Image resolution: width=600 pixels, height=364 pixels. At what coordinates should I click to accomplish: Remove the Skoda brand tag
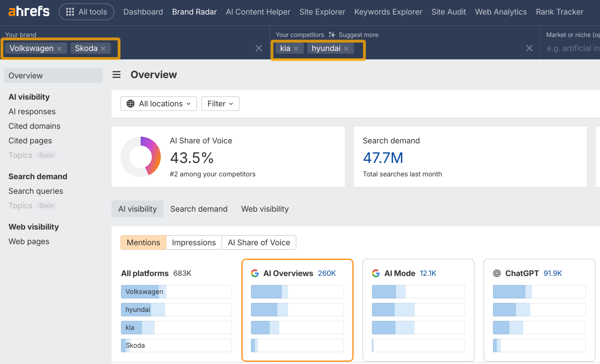pyautogui.click(x=103, y=48)
